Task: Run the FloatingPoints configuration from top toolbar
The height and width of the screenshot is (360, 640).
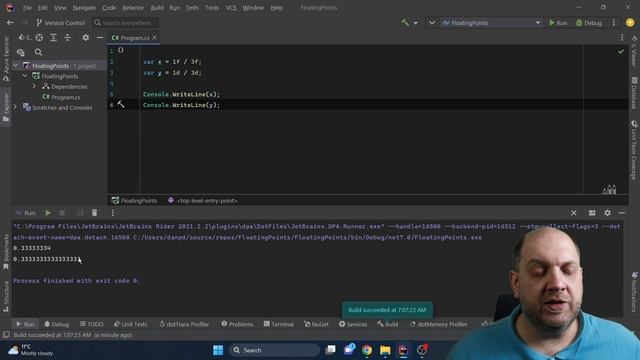Action: [558, 23]
